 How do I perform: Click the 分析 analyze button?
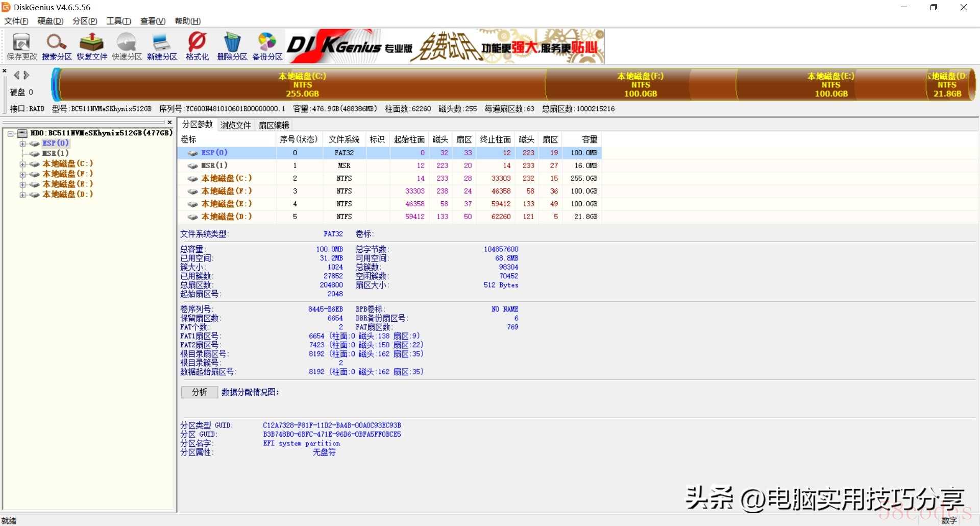(200, 392)
